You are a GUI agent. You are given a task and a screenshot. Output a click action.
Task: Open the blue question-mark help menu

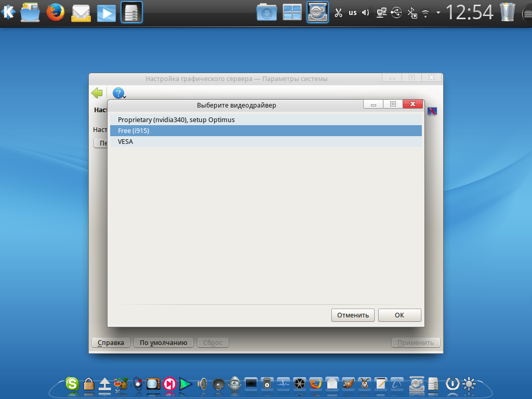click(119, 93)
